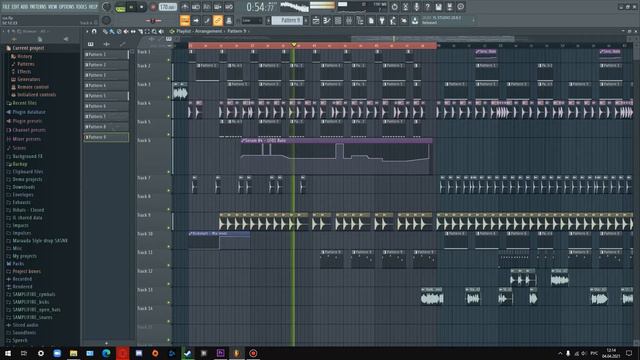
Task: Mute Track 4 with its green switch
Action: pyautogui.click(x=169, y=116)
